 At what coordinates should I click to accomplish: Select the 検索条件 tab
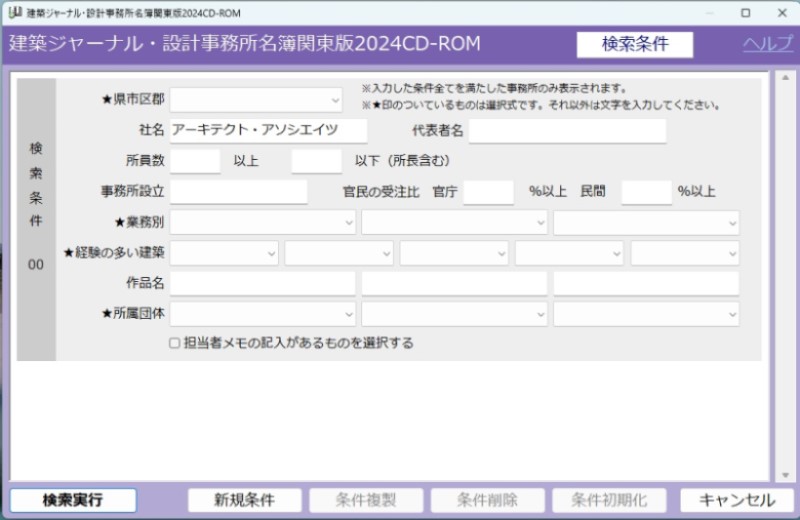tap(635, 44)
